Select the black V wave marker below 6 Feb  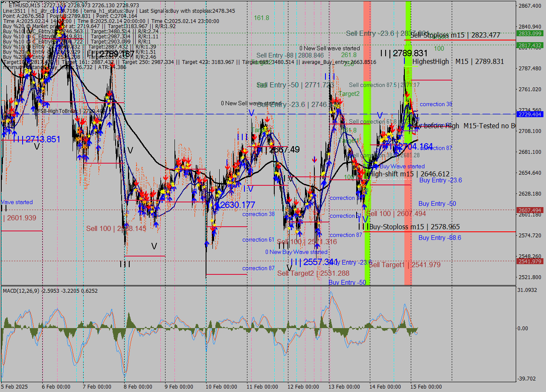coord(36,146)
